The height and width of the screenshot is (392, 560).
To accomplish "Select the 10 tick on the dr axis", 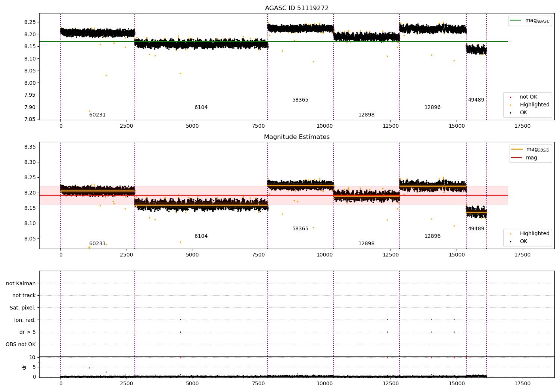I will (x=32, y=358).
